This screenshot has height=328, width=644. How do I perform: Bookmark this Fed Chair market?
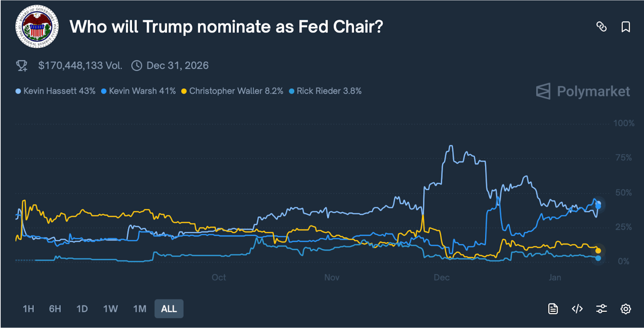click(625, 27)
